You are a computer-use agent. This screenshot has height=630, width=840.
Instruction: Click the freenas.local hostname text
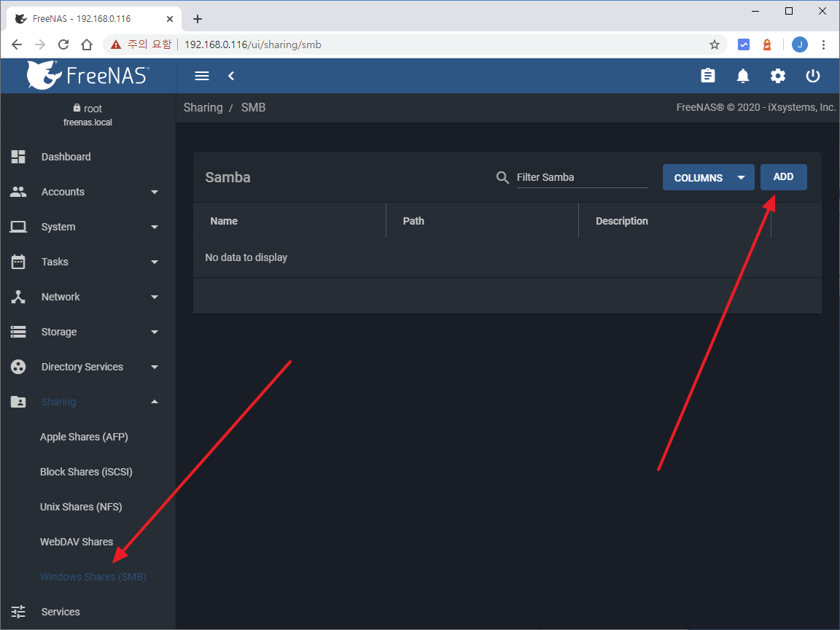click(x=87, y=122)
